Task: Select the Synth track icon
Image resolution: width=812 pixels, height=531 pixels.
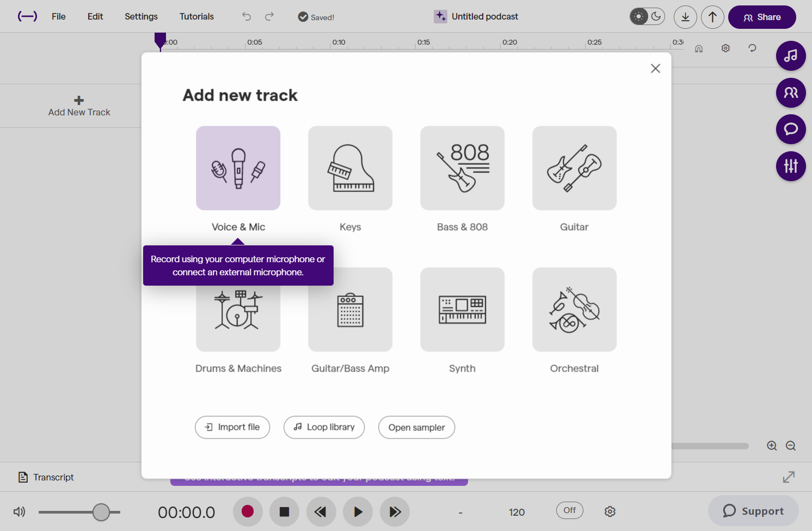Action: [x=462, y=310]
